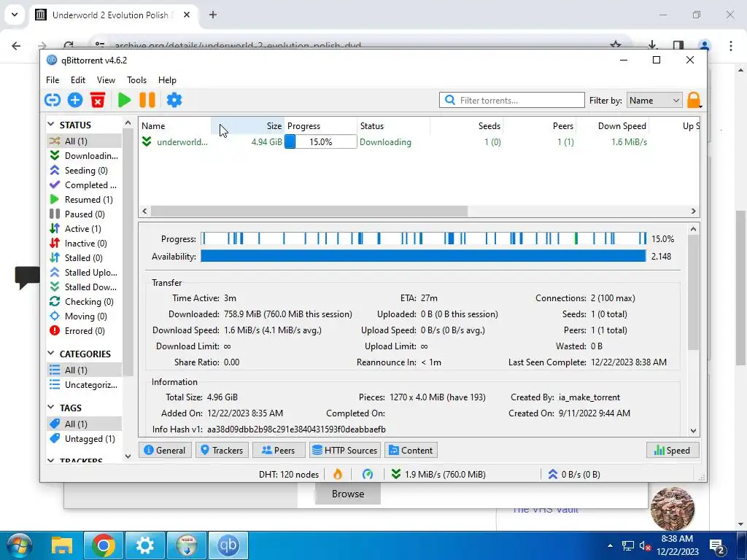This screenshot has width=747, height=560.
Task: Open the Edit menu
Action: coord(77,80)
